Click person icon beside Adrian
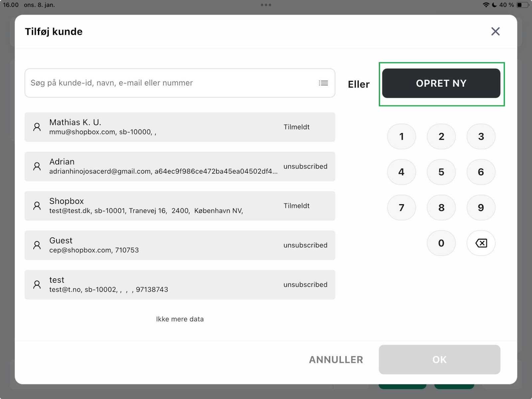Viewport: 532px width, 399px height. click(37, 167)
